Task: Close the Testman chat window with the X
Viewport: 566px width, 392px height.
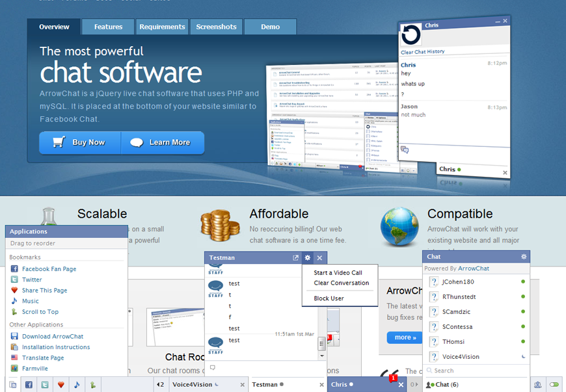Action: [x=319, y=258]
